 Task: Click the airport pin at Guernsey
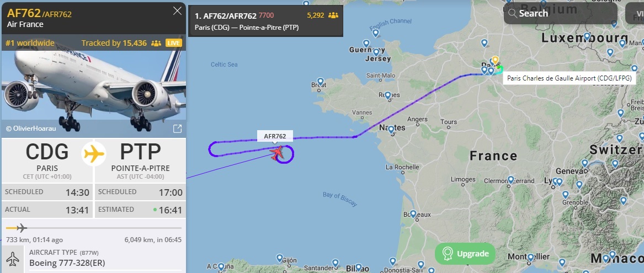point(366,43)
